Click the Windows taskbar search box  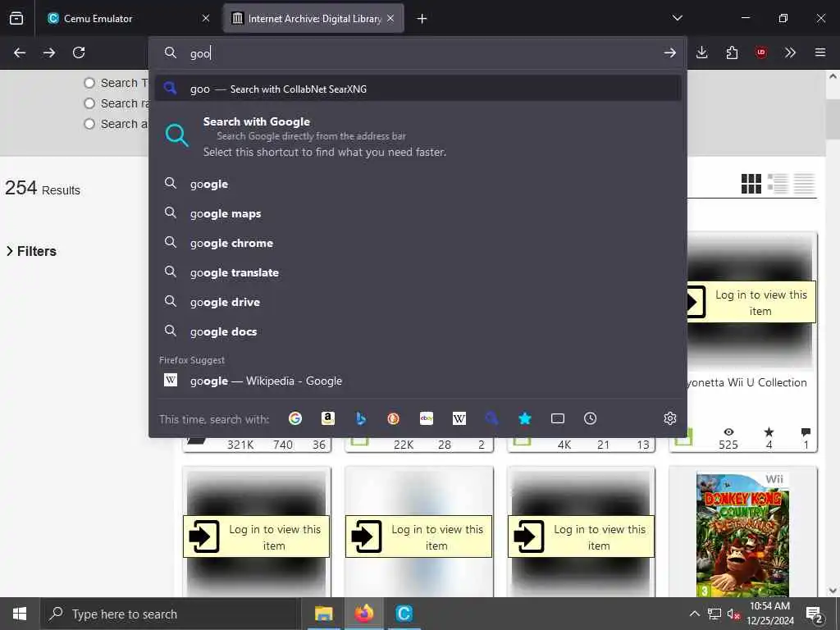tap(169, 614)
